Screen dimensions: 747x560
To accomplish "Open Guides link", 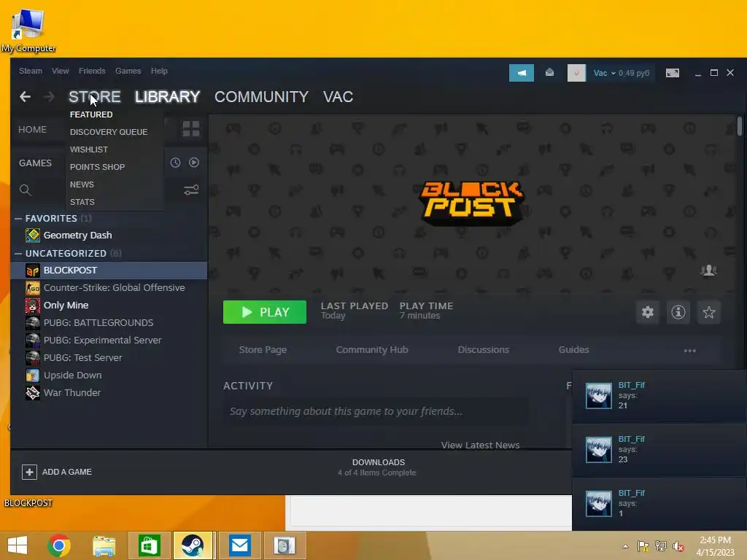I will click(573, 350).
